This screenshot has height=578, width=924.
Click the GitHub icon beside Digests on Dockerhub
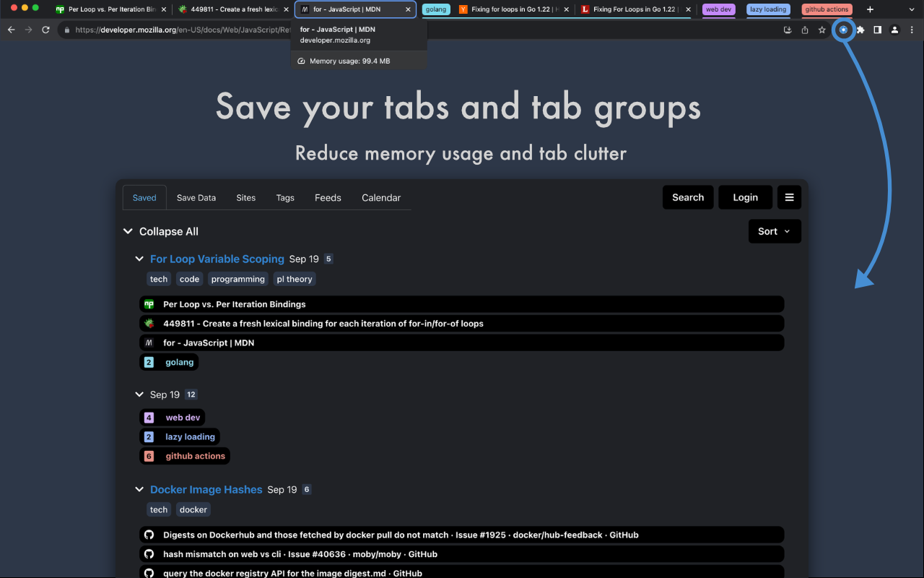click(149, 535)
